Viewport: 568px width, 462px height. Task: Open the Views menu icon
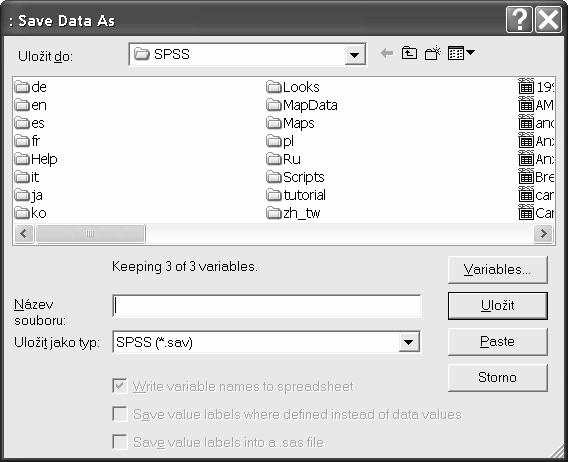(461, 54)
